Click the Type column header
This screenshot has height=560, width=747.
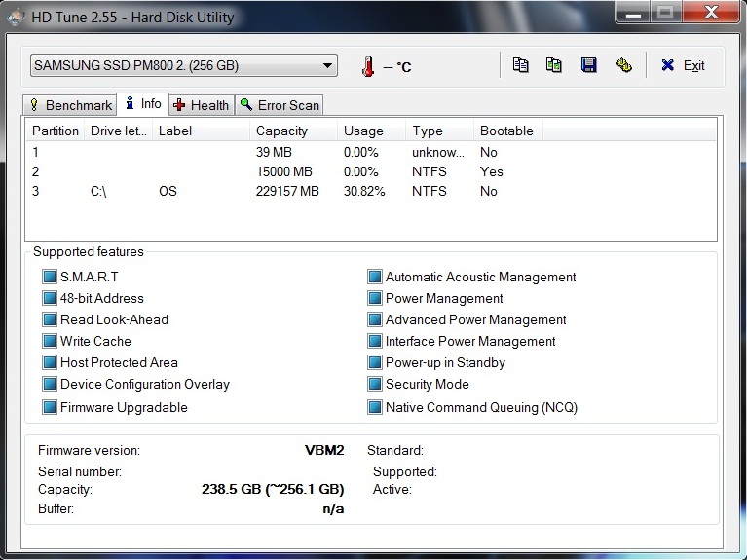tap(439, 131)
